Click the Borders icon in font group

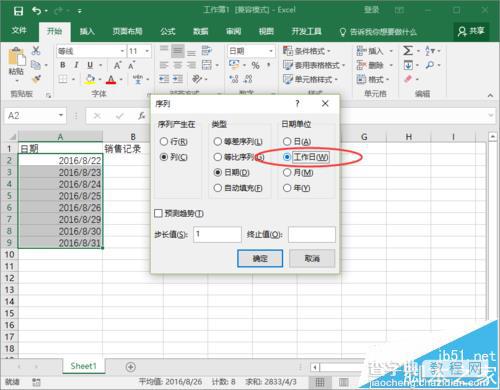[63, 79]
